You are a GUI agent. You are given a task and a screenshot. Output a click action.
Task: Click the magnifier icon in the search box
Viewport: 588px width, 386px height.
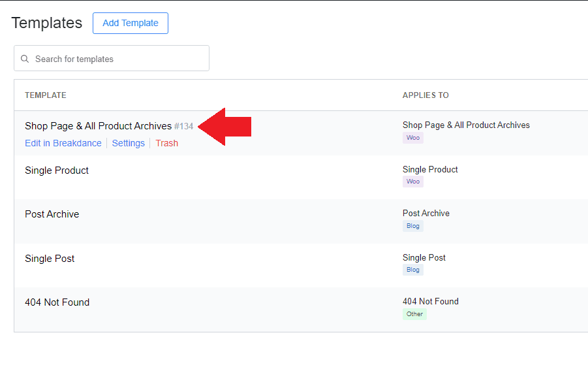(x=25, y=59)
